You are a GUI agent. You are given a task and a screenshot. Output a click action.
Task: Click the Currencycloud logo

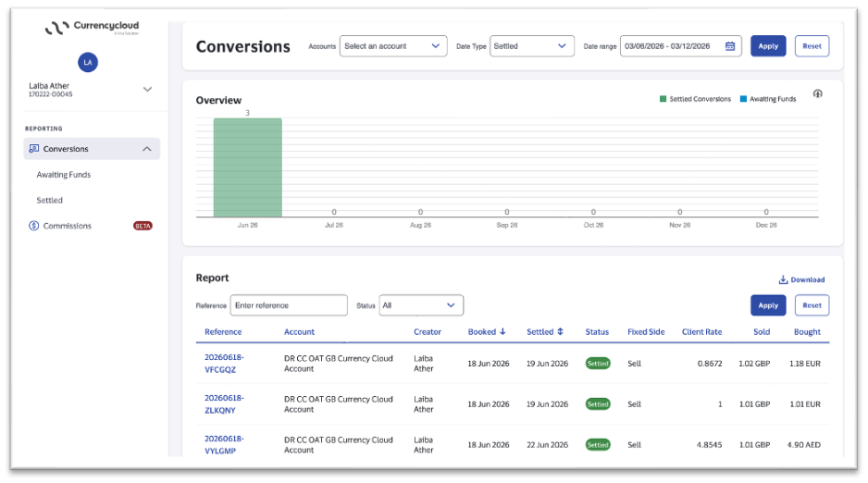point(92,27)
